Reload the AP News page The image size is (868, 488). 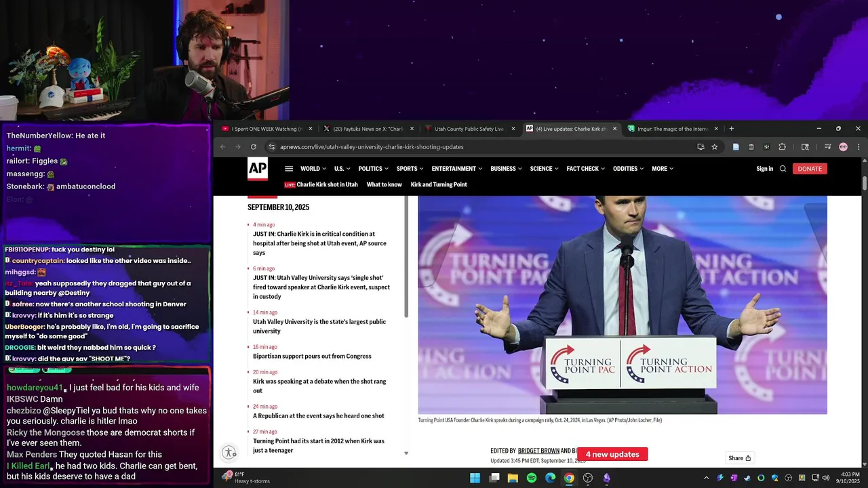pos(254,147)
